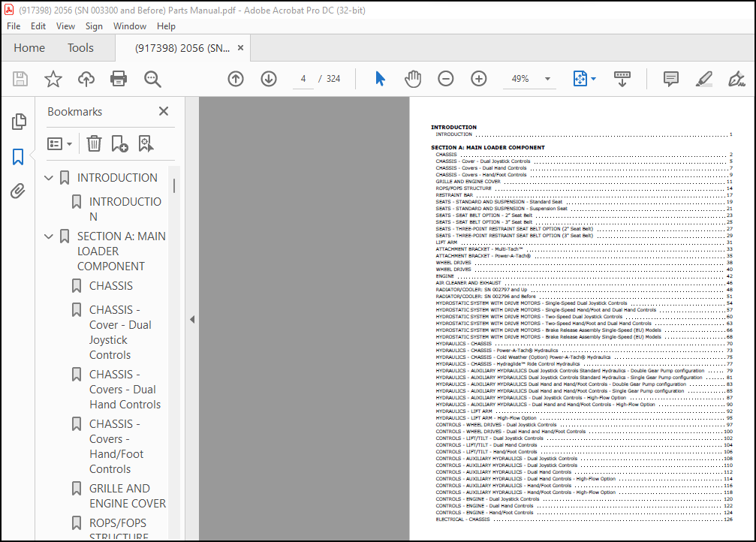756x542 pixels.
Task: Open the Window menu
Action: [x=130, y=26]
